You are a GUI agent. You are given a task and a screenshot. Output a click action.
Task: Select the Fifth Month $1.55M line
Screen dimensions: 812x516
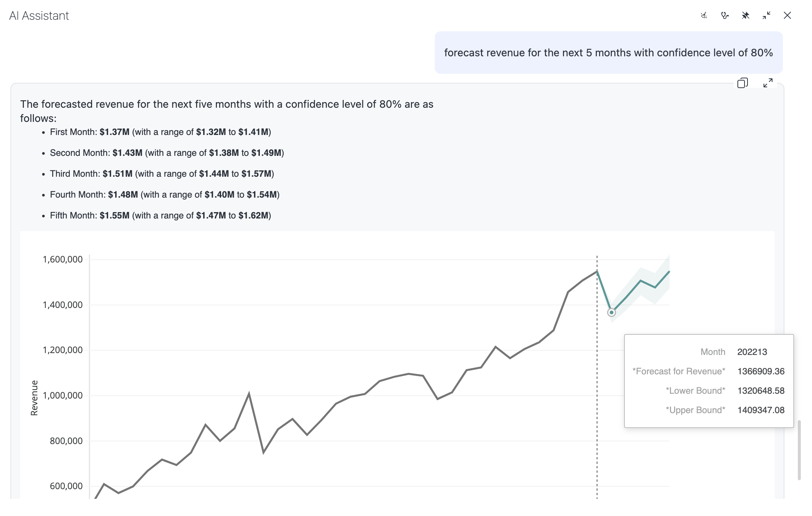(x=160, y=215)
